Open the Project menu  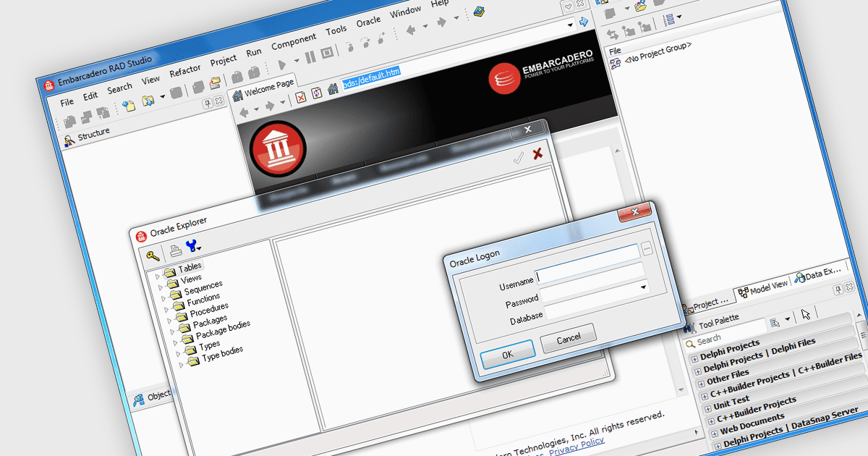(x=224, y=61)
